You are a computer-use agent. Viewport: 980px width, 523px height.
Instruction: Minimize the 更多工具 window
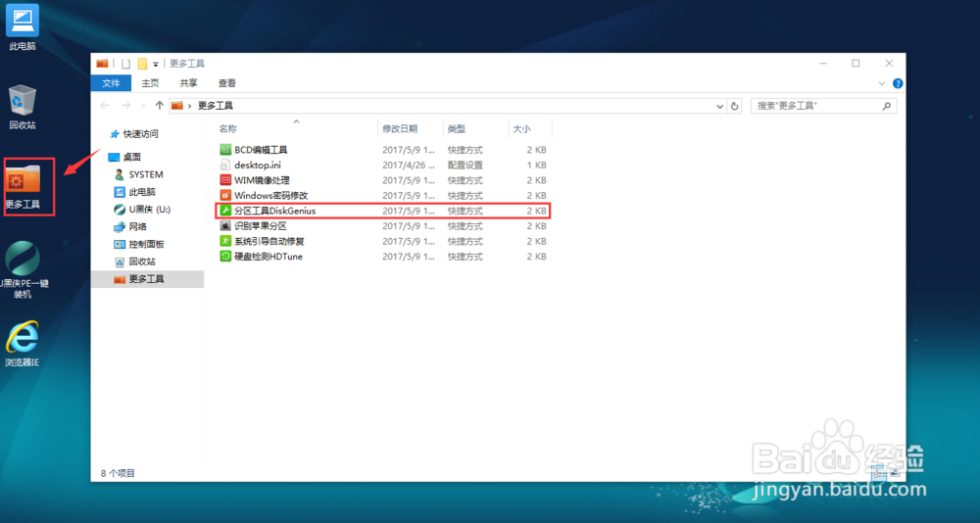click(824, 63)
